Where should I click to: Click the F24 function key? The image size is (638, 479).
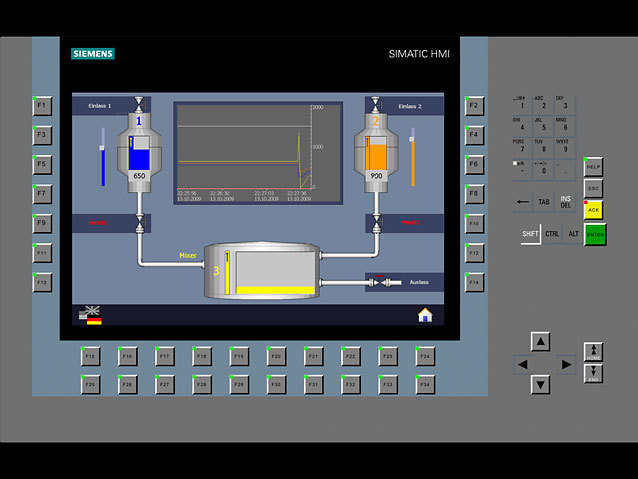[425, 356]
